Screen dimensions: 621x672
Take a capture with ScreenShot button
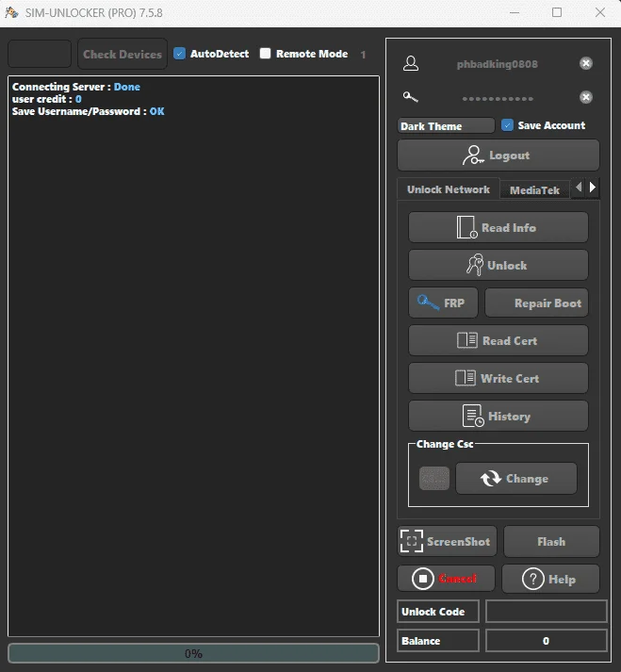tap(447, 541)
